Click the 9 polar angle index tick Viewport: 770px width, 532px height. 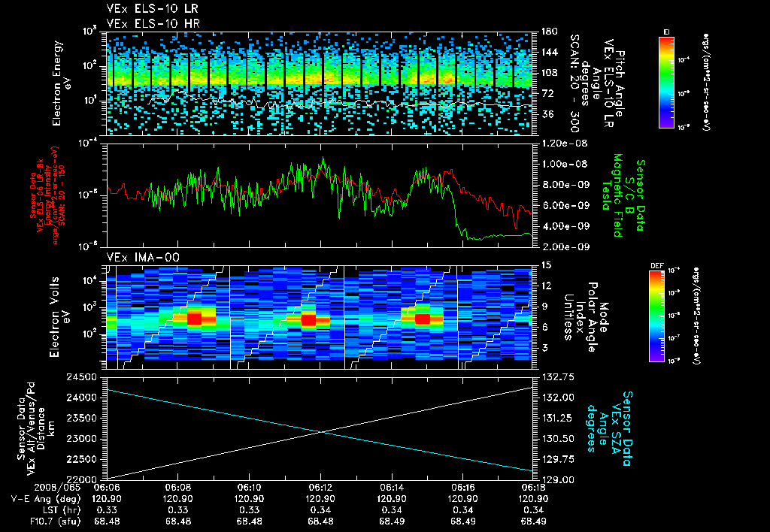click(x=543, y=307)
